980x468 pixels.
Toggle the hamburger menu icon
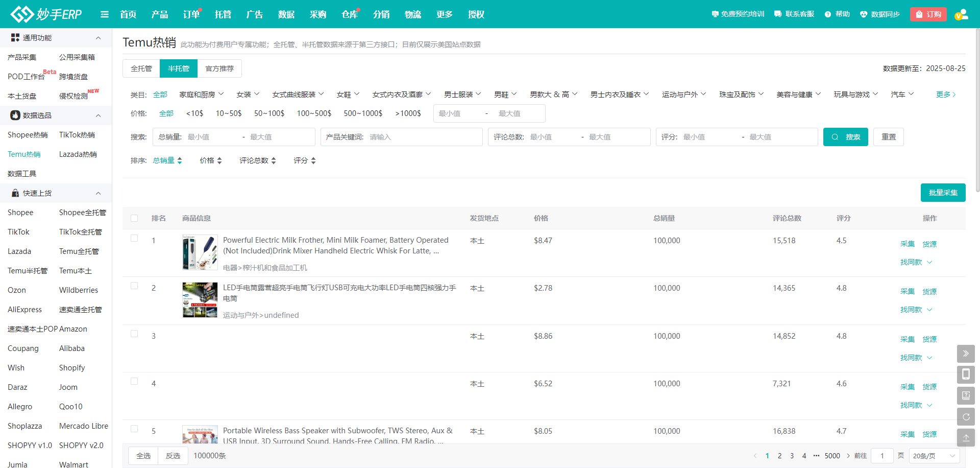105,14
